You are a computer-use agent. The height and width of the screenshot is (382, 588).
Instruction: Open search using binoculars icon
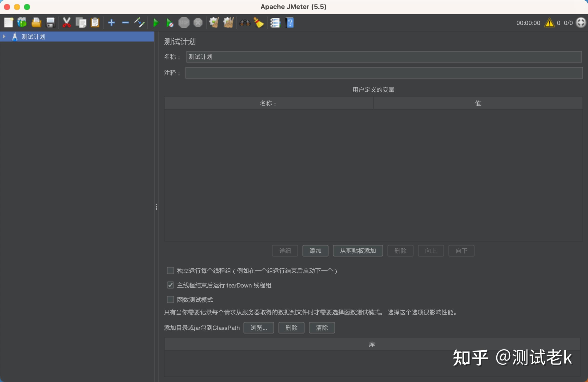coord(245,22)
